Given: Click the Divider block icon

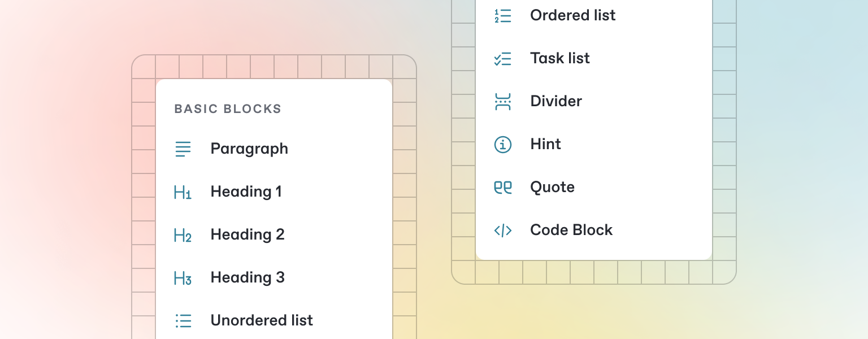Looking at the screenshot, I should coord(502,102).
